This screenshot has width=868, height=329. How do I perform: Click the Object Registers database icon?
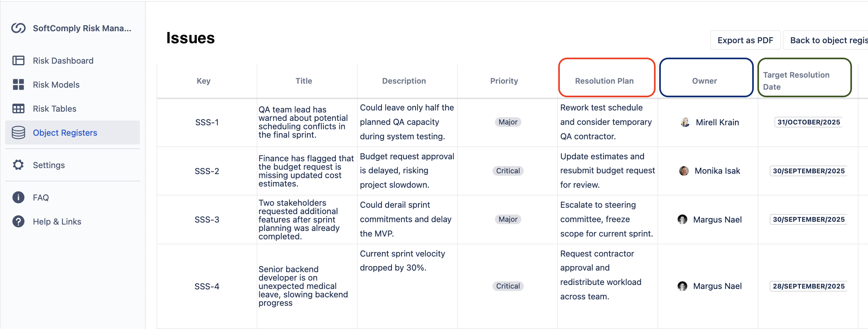18,132
